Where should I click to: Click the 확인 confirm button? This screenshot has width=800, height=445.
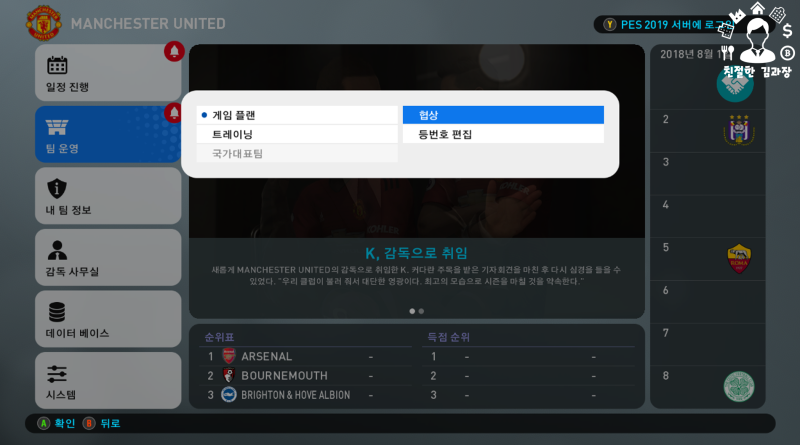click(x=56, y=423)
